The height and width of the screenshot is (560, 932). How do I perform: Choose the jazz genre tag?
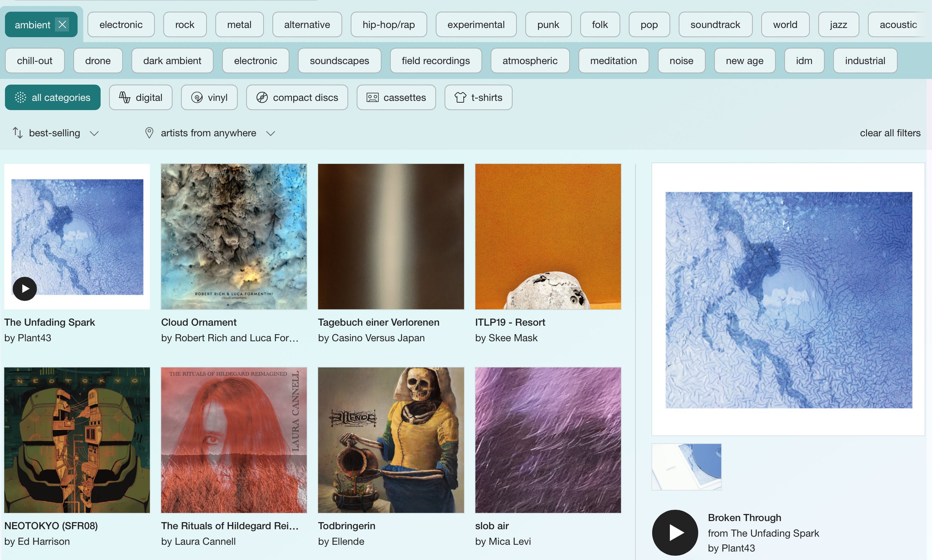tap(838, 24)
